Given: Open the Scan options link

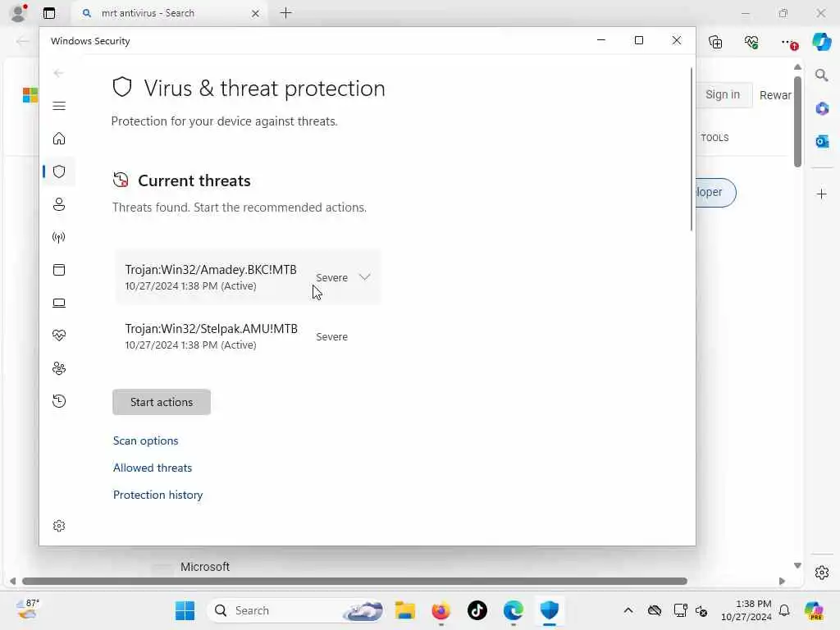Looking at the screenshot, I should pos(145,441).
